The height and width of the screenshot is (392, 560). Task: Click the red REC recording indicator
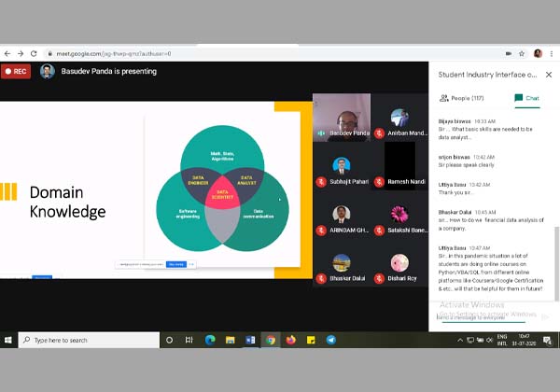tap(16, 71)
